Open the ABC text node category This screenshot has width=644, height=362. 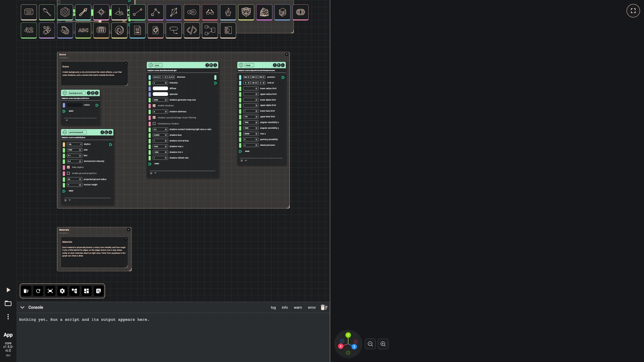tap(83, 31)
